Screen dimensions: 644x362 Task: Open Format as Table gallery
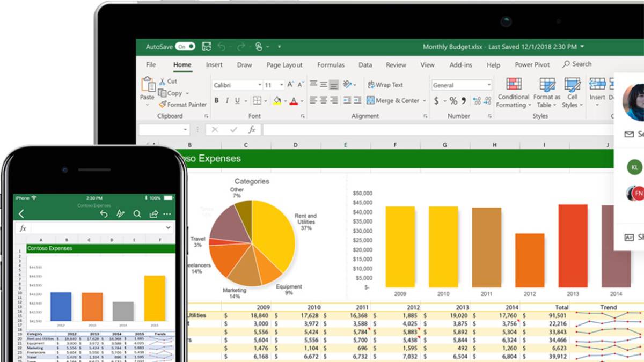546,92
